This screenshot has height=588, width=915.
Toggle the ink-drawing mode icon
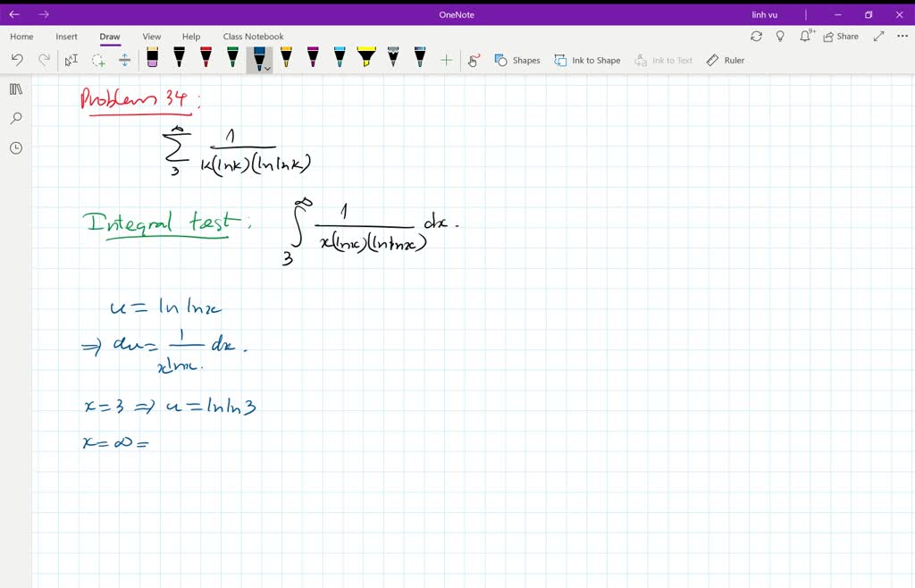click(474, 59)
